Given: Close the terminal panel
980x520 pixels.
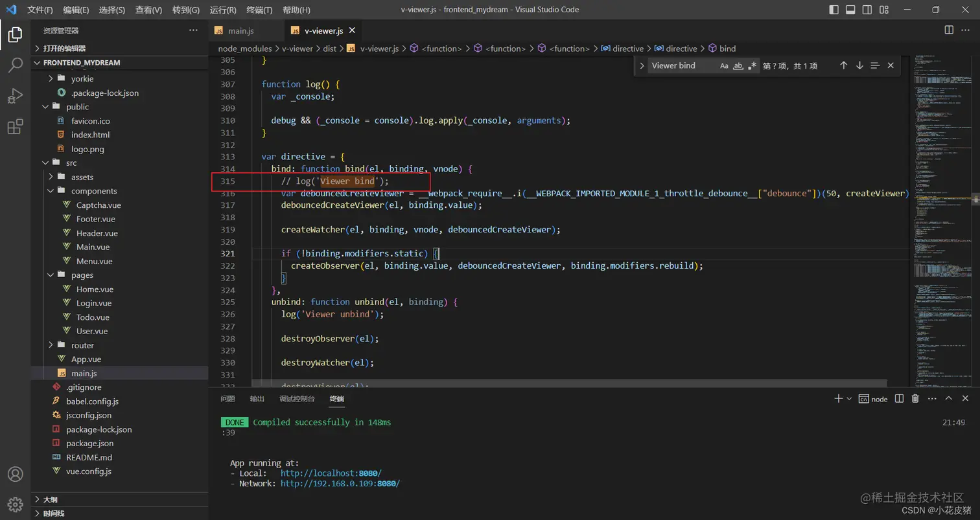Looking at the screenshot, I should [966, 399].
